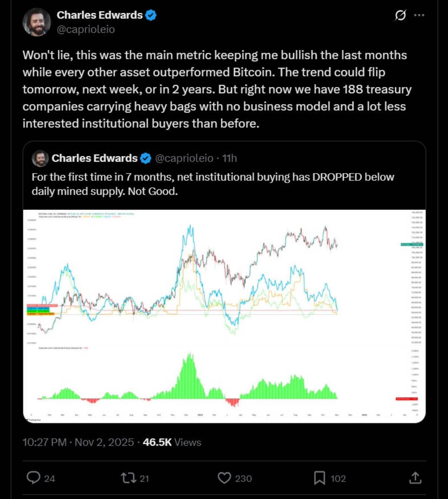
Task: Click the Charles Edwards name in quoted tweet
Action: point(94,158)
